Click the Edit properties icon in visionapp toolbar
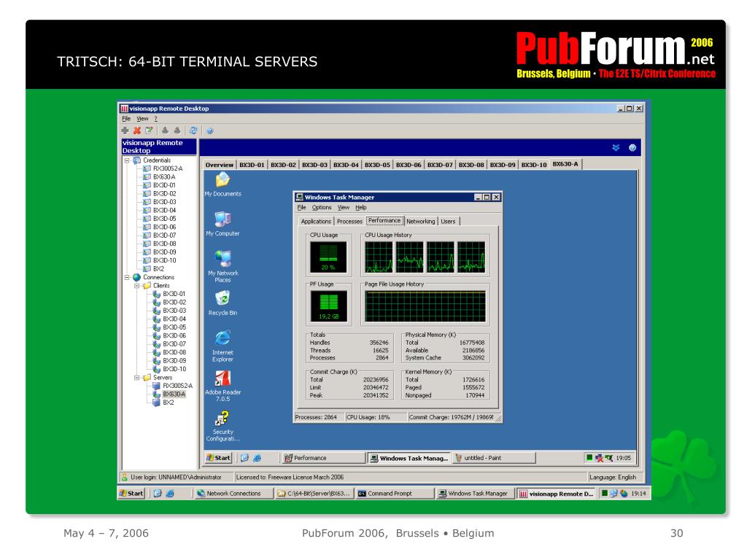Image resolution: width=747 pixels, height=560 pixels. click(x=149, y=131)
